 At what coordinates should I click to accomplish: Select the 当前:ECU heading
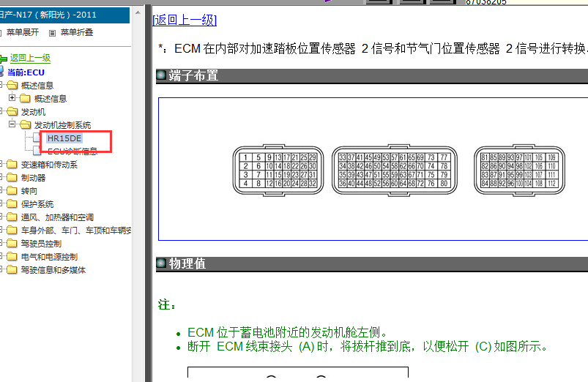tap(26, 72)
